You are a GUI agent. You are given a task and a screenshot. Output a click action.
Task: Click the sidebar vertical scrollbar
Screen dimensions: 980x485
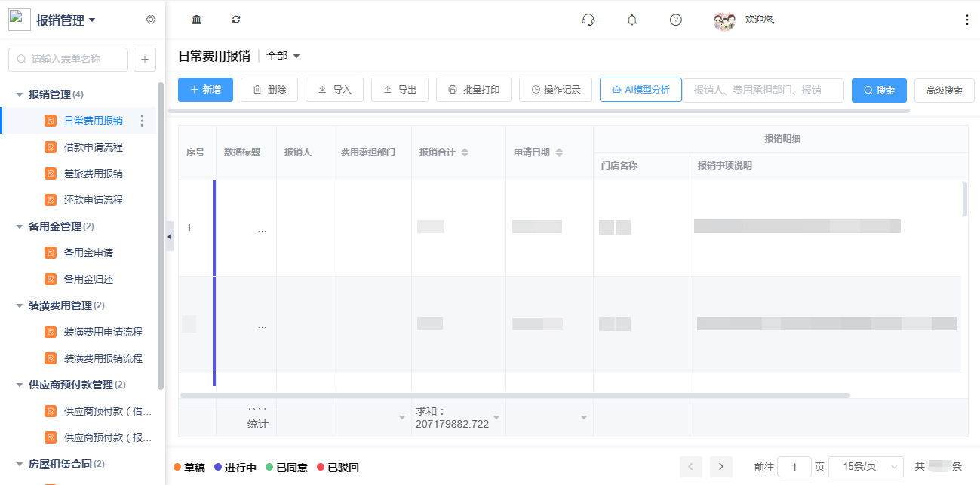coord(160,235)
